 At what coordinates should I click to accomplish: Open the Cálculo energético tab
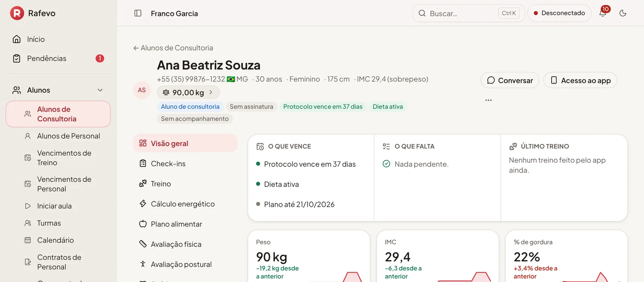coord(185,204)
